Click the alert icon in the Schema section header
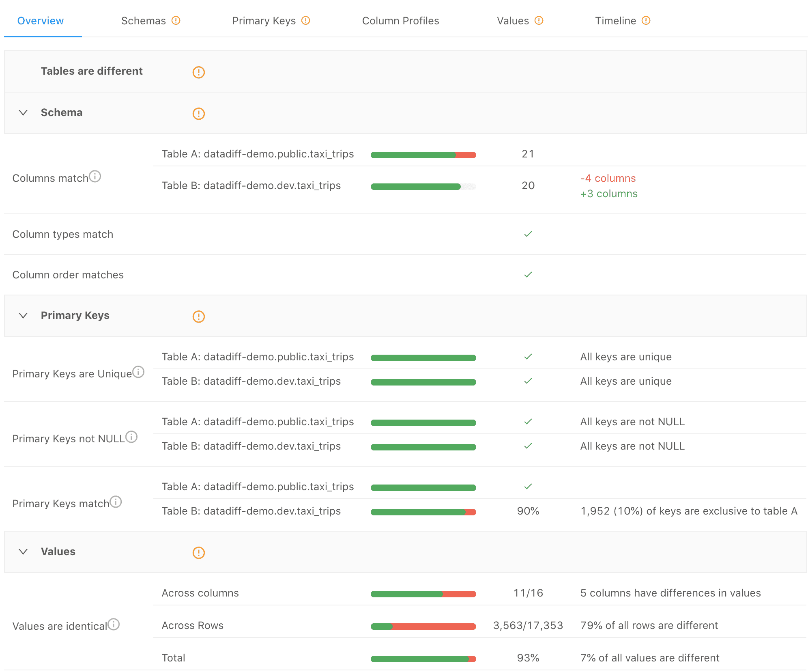Viewport: 808px width, 672px height. point(198,113)
